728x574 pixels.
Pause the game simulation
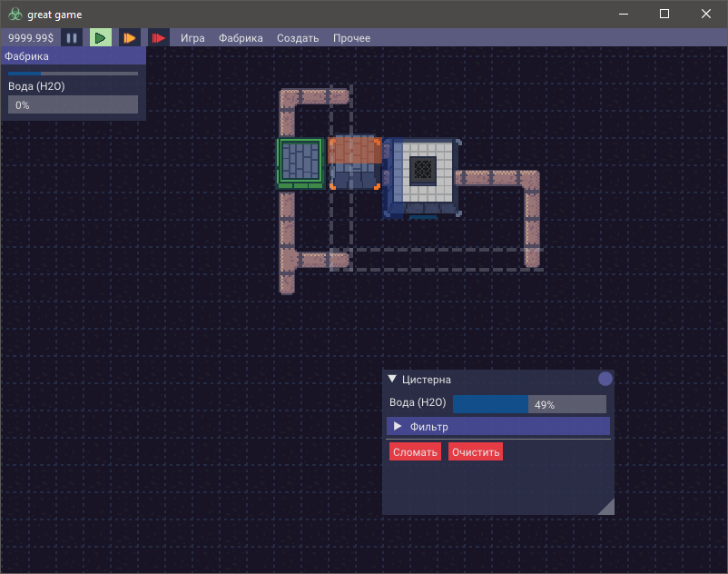pyautogui.click(x=72, y=38)
